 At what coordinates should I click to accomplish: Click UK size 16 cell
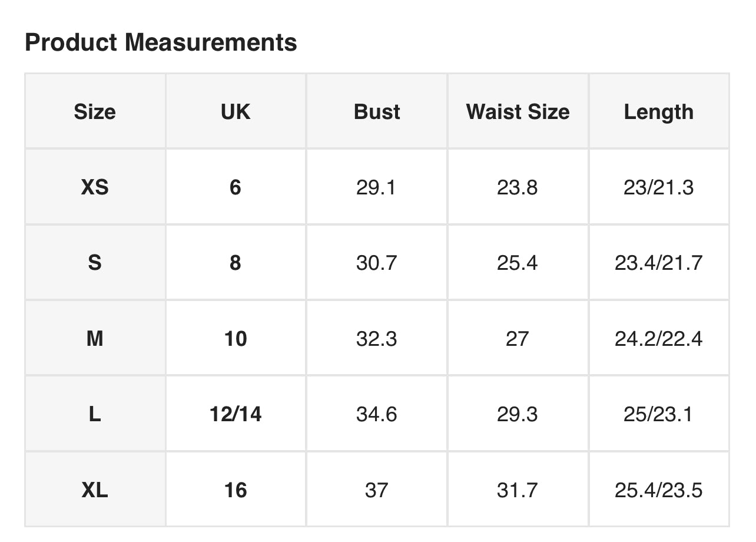coord(236,490)
